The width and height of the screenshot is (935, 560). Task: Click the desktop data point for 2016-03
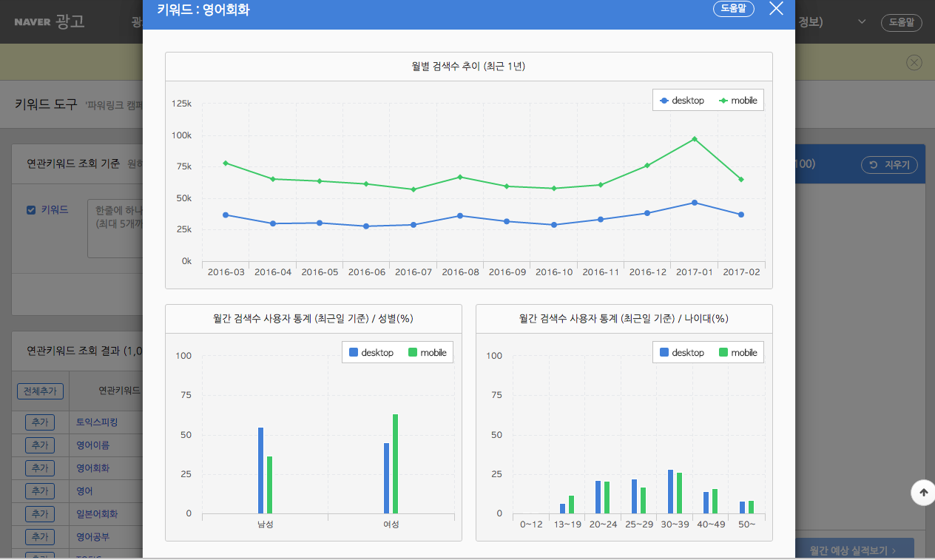[x=226, y=215]
